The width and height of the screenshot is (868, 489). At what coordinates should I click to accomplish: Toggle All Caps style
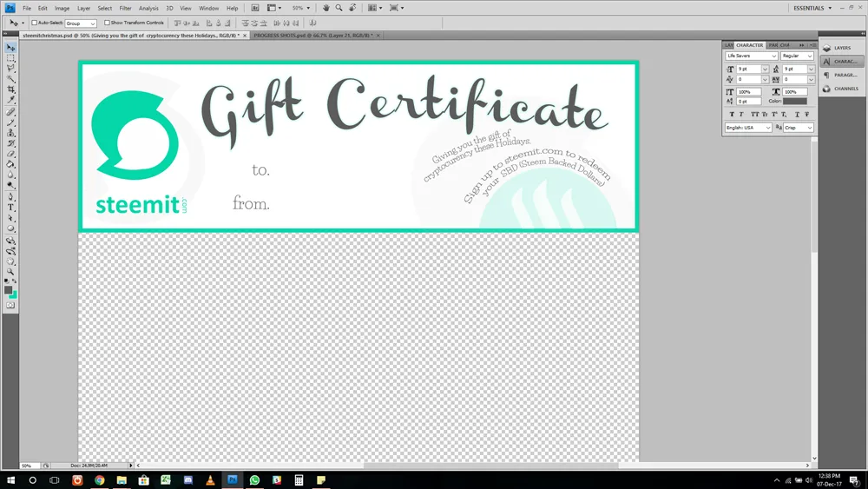point(754,115)
